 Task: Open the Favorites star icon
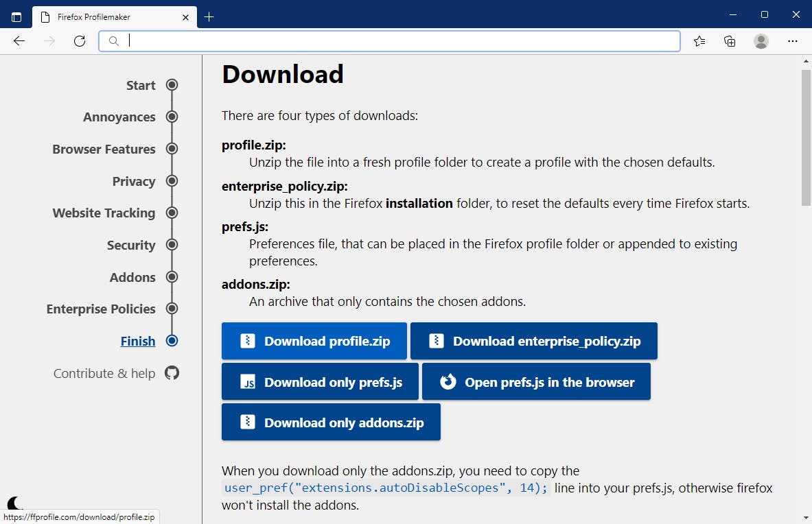coord(699,41)
